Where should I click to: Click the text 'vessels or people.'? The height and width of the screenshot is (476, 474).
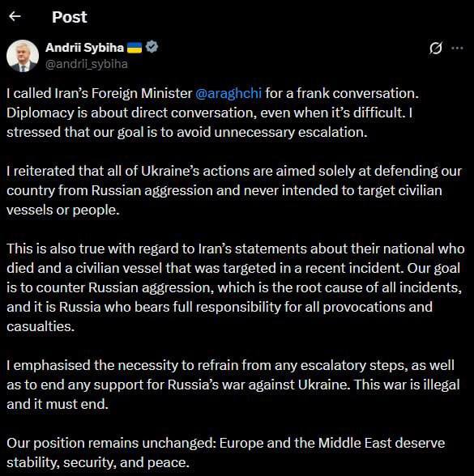(x=63, y=210)
